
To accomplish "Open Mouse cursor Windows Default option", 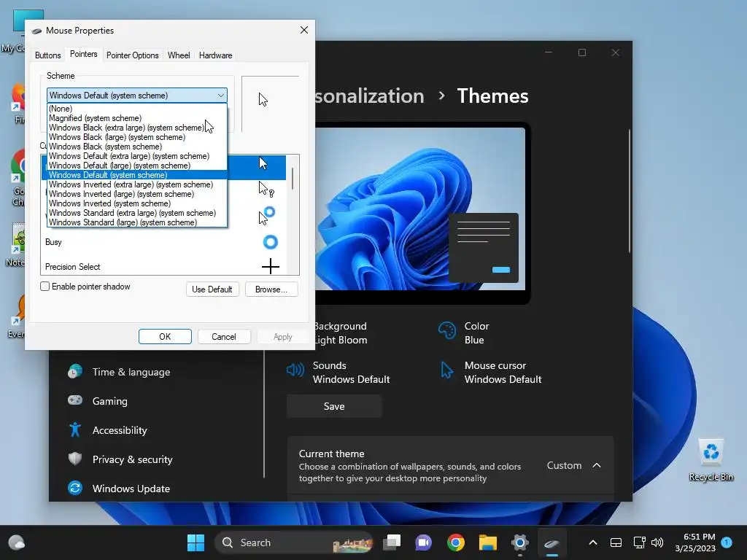I will click(x=490, y=373).
